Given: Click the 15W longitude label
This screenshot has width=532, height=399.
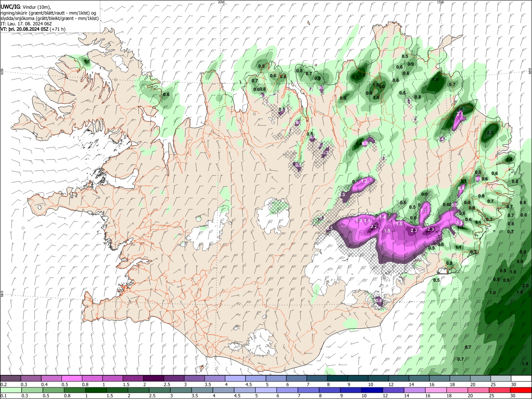Looking at the screenshot, I should (x=440, y=2).
